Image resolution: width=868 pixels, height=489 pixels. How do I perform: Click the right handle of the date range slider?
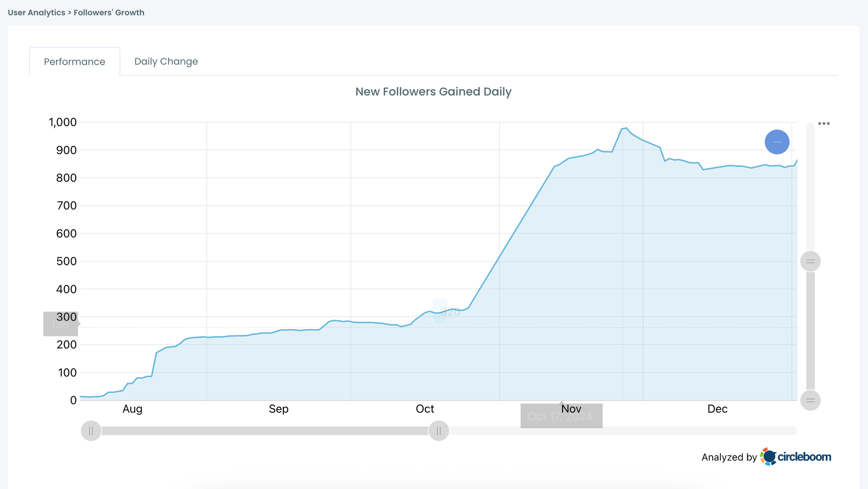point(439,431)
